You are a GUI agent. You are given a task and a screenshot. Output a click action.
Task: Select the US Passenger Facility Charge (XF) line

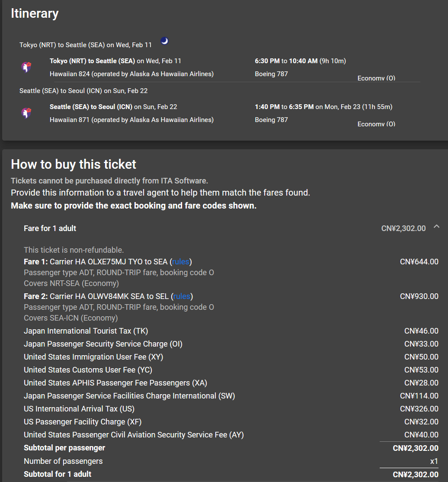tap(83, 422)
